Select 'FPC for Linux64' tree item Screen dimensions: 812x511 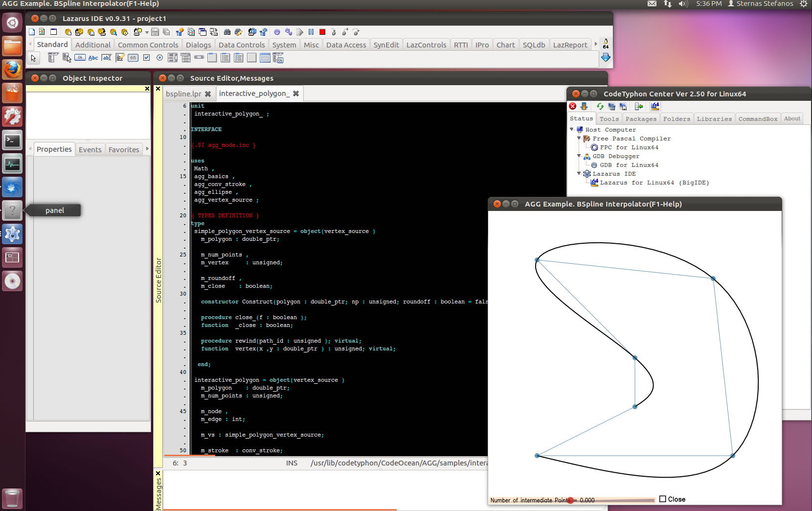pyautogui.click(x=629, y=147)
